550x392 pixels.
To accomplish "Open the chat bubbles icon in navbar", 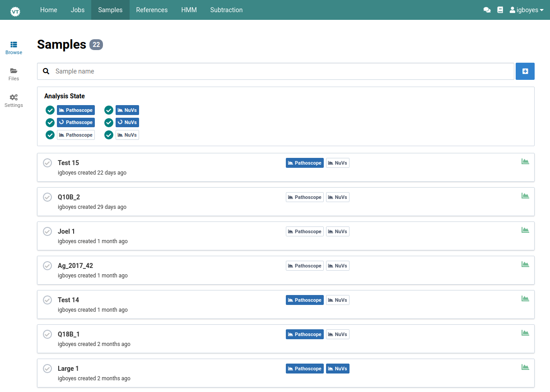I will point(487,10).
